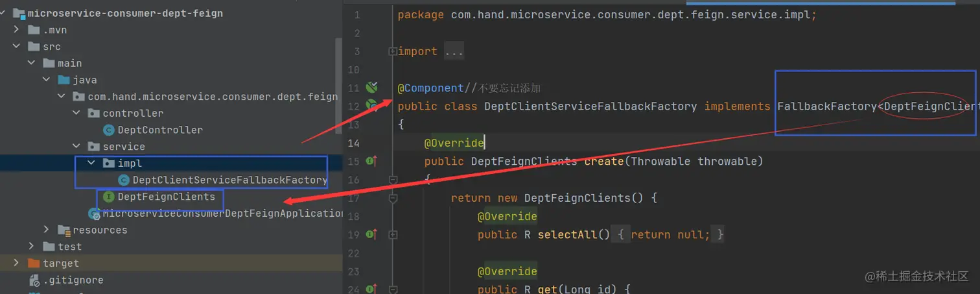Viewport: 980px width, 294px height.
Task: Collapse the microservice-consumer-dept-feign project root
Action: (3, 13)
